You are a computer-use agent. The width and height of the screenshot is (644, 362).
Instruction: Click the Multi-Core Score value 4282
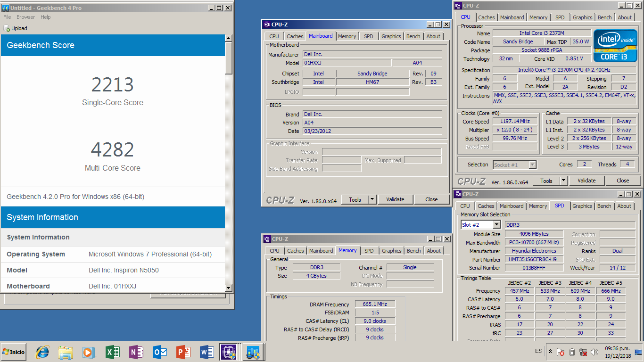113,149
